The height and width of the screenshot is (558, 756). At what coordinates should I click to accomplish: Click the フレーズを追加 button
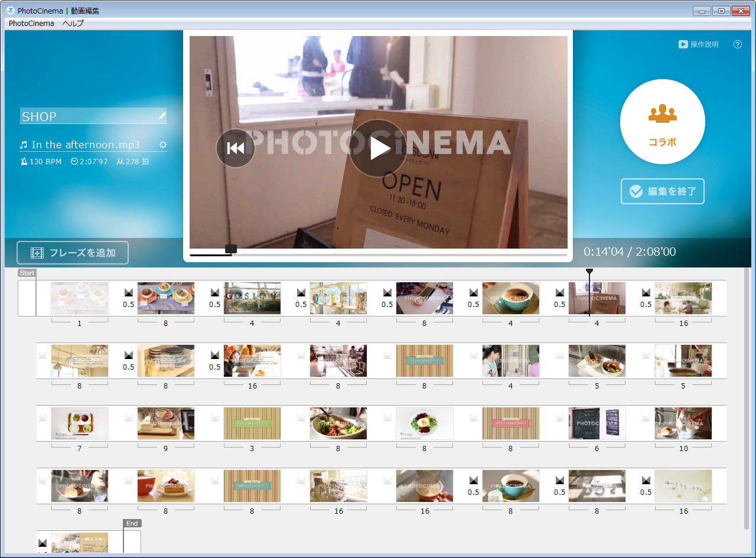tap(73, 253)
